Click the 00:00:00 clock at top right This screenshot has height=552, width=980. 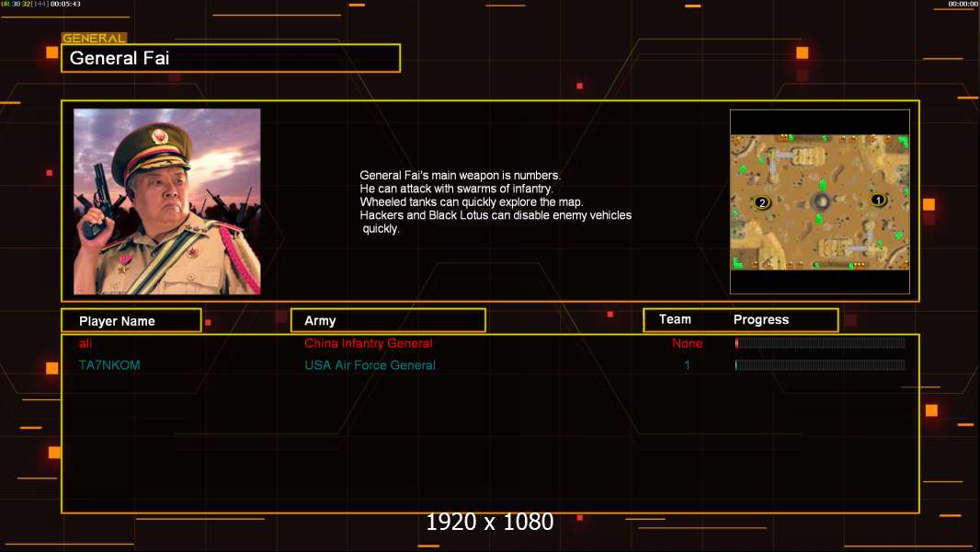pyautogui.click(x=963, y=4)
